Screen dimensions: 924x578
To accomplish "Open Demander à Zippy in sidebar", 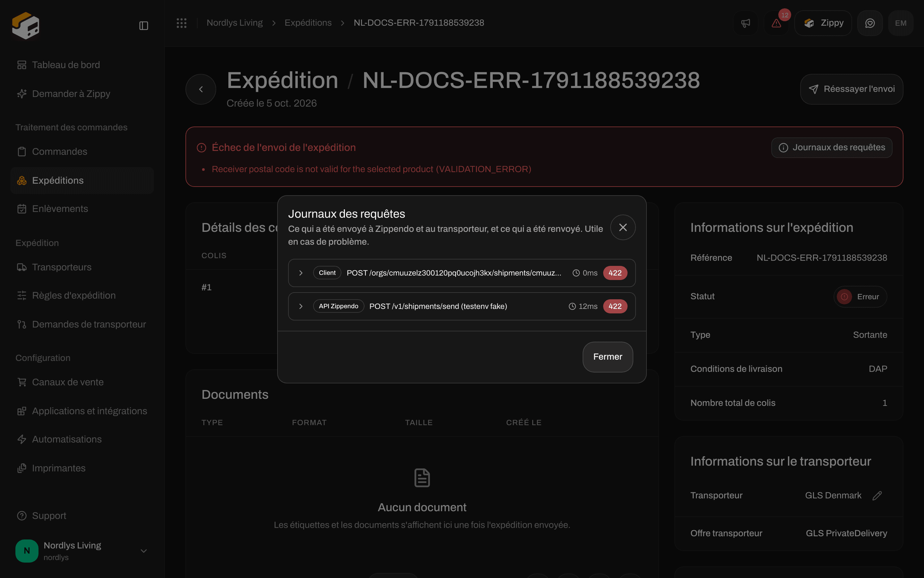I will tap(82, 94).
